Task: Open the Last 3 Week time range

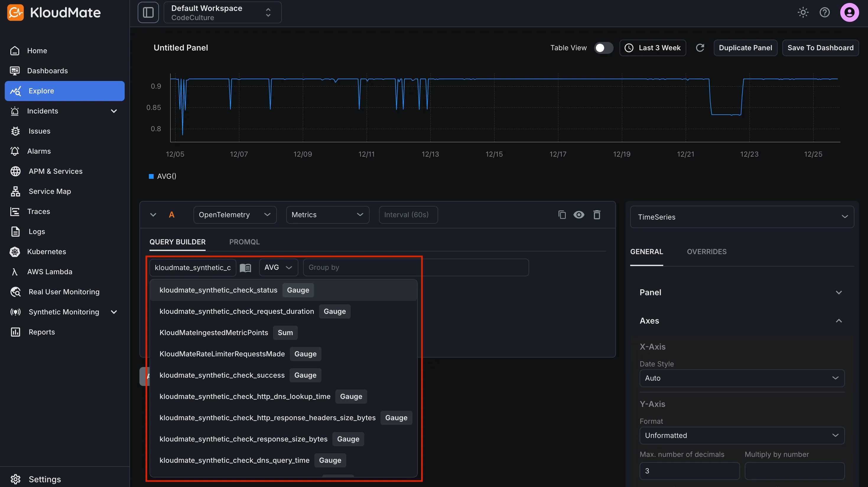Action: coord(653,48)
